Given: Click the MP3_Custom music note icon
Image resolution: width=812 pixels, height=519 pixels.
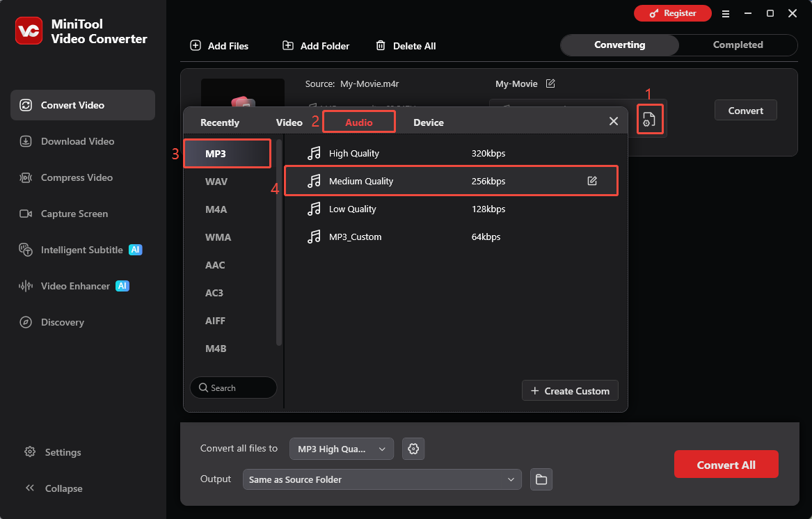Looking at the screenshot, I should tap(314, 237).
